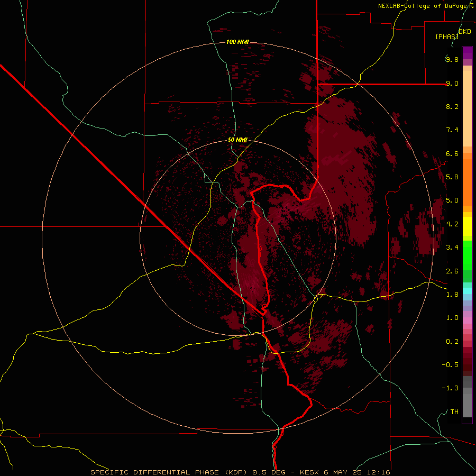This screenshot has height=476, width=476.
Task: Click the 9.8 legend value
Action: click(452, 59)
